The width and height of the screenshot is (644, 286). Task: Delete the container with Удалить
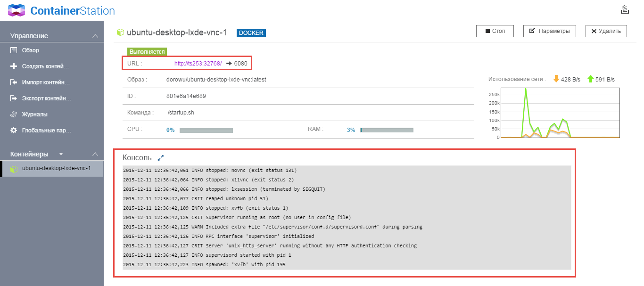coord(606,31)
